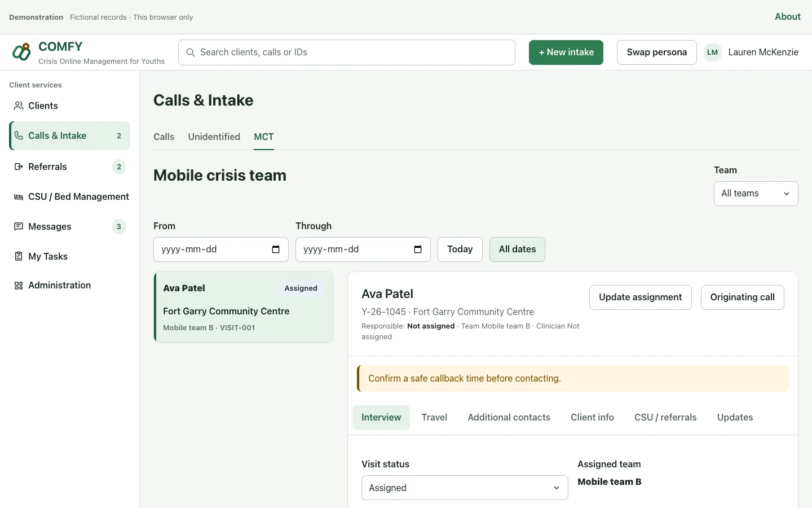Screen dimensions: 812x508
Task: Click the LM user avatar
Action: tap(713, 52)
